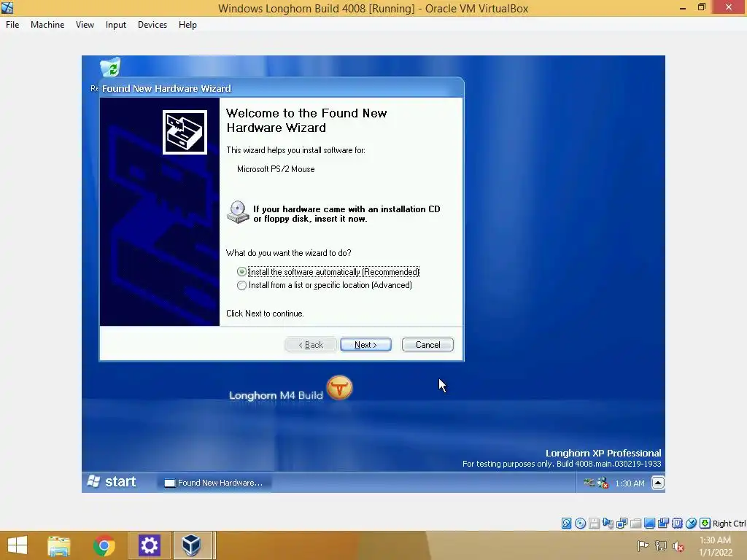Select Install from a list or specific location
Viewport: 747px width, 560px height.
click(x=325, y=285)
